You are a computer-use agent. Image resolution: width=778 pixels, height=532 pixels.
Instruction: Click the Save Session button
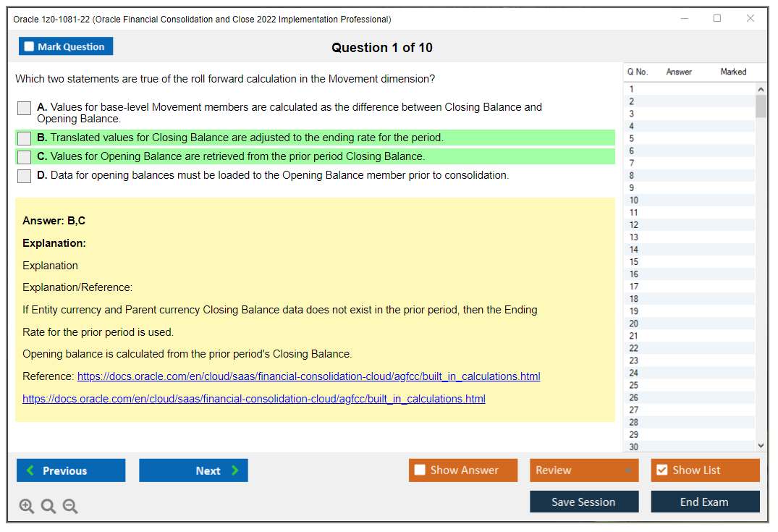click(x=584, y=502)
